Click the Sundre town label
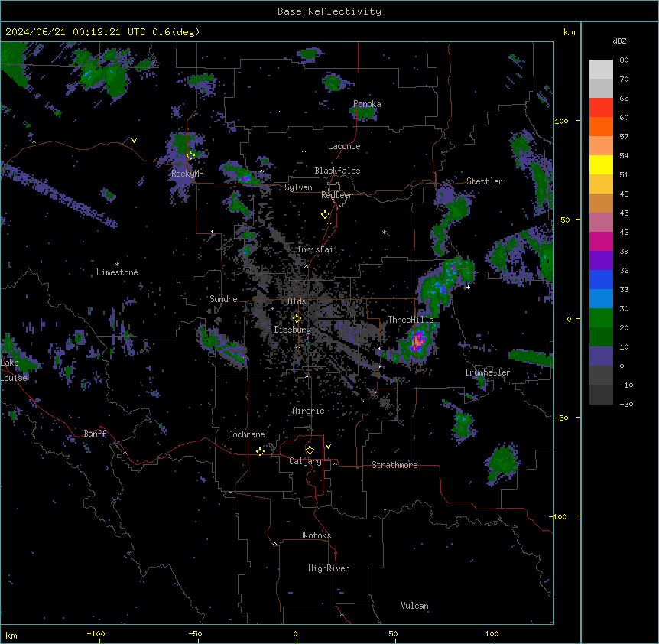659x644 pixels. (223, 299)
